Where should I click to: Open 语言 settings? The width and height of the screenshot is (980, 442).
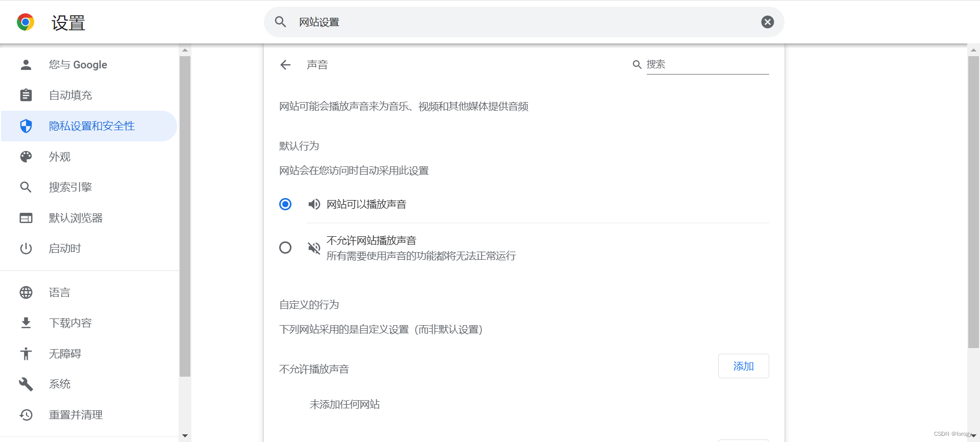[x=89, y=292]
